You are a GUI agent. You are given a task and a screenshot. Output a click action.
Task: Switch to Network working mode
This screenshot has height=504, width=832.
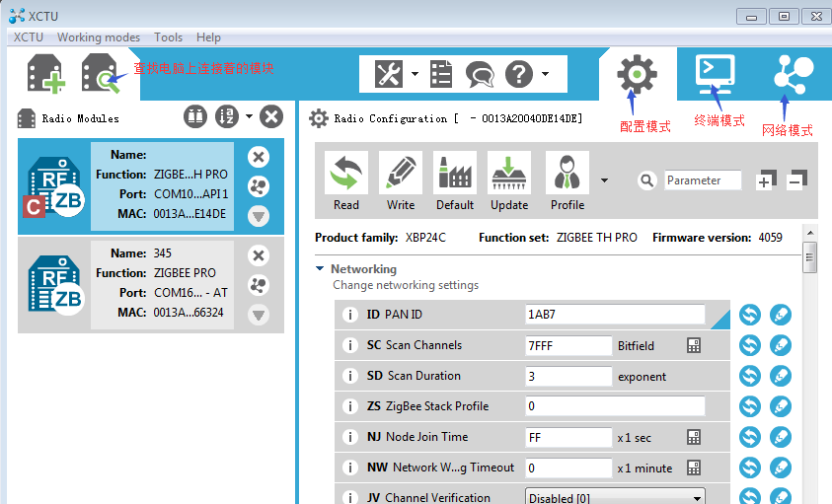(x=794, y=73)
